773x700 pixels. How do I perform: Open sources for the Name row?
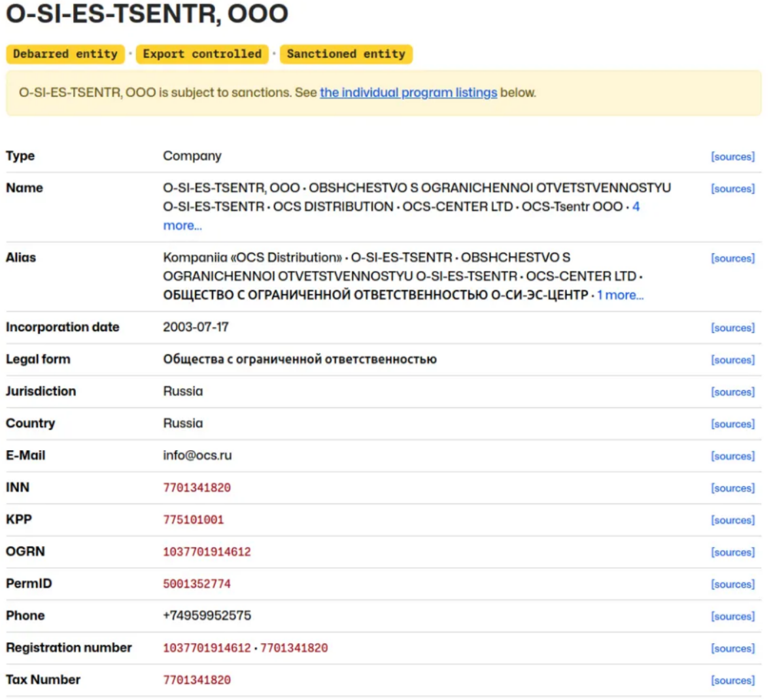732,188
